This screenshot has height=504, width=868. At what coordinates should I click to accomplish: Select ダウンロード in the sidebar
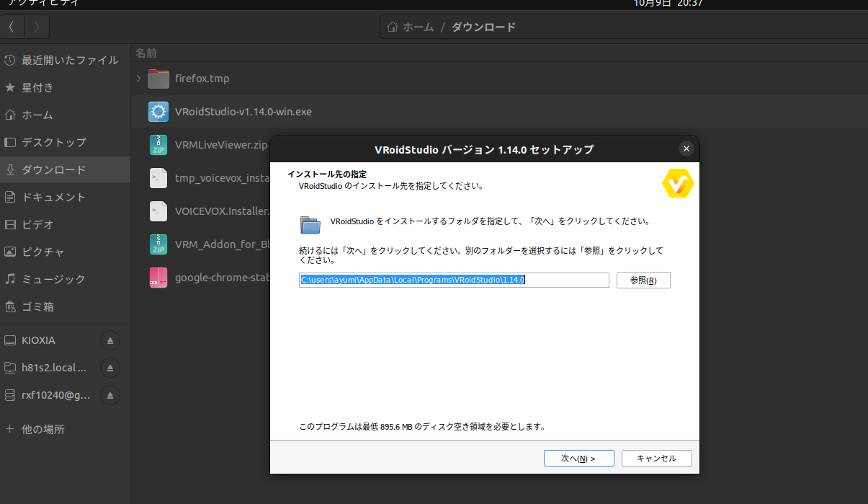coord(65,169)
